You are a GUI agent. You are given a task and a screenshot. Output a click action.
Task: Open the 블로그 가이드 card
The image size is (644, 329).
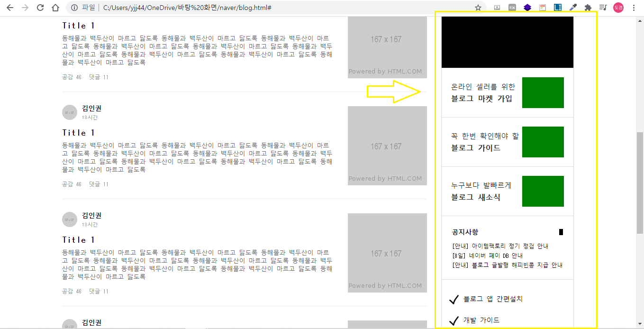coord(508,142)
